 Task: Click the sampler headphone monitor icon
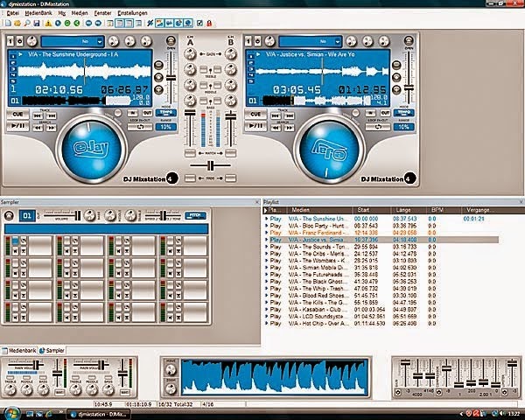coord(9,215)
